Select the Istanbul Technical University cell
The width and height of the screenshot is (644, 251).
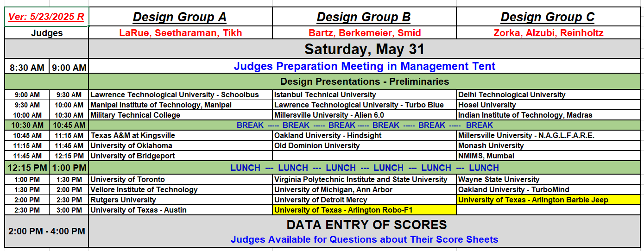point(364,94)
